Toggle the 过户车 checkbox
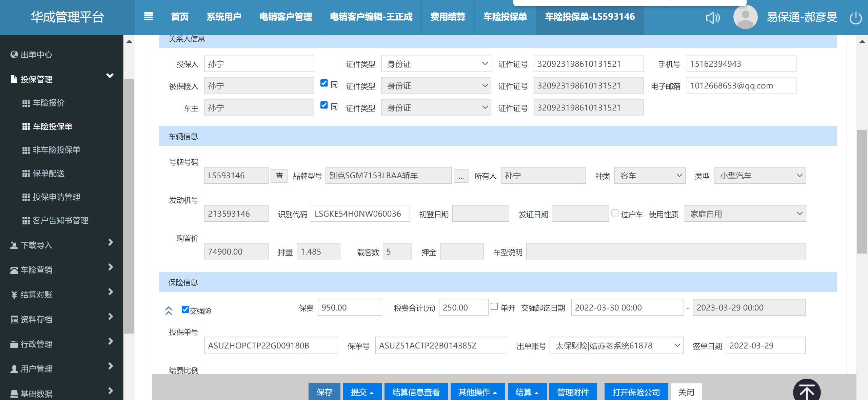Viewport: 868px width, 400px height. tap(615, 213)
